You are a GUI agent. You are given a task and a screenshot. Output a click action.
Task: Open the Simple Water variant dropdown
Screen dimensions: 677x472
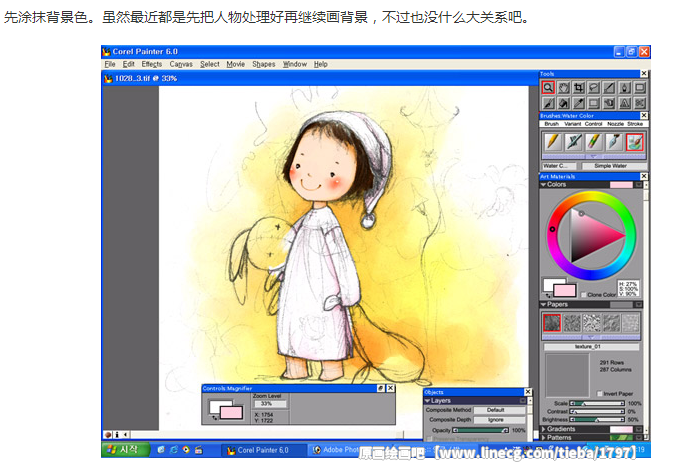[x=614, y=166]
